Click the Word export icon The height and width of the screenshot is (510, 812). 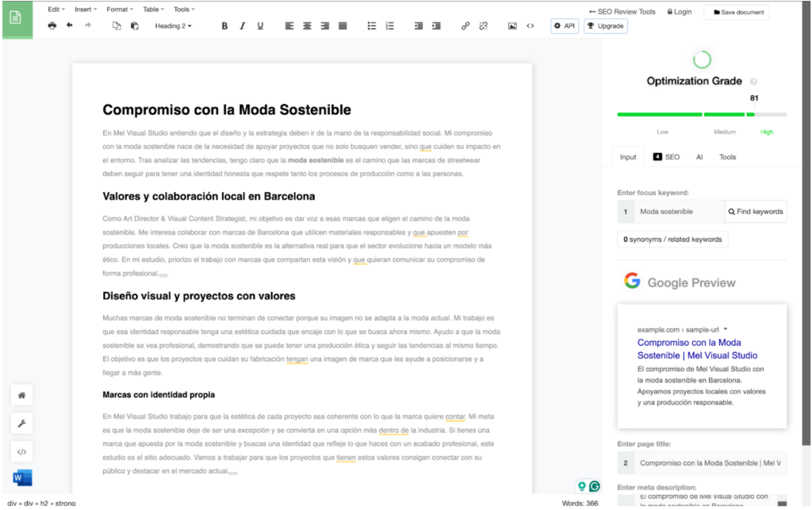coord(22,477)
